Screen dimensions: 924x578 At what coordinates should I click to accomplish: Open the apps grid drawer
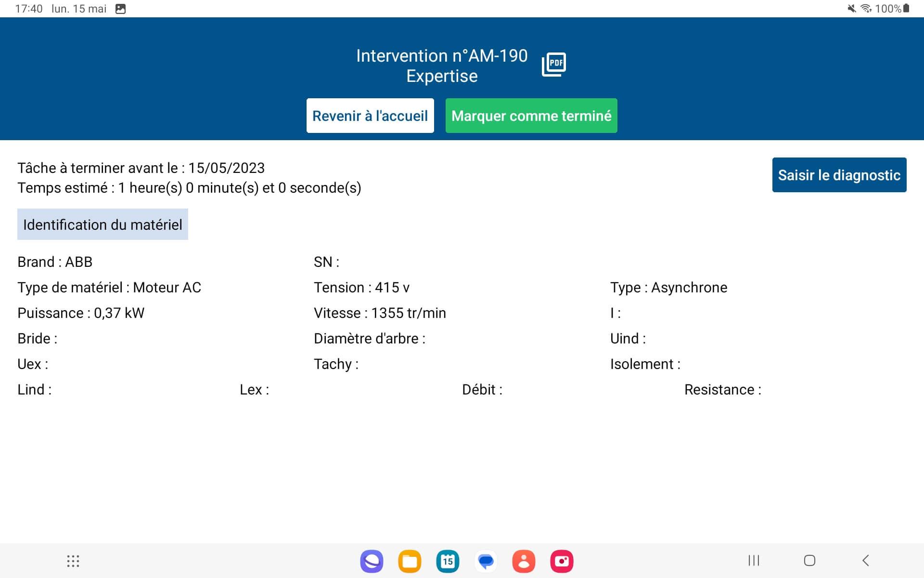click(x=73, y=561)
